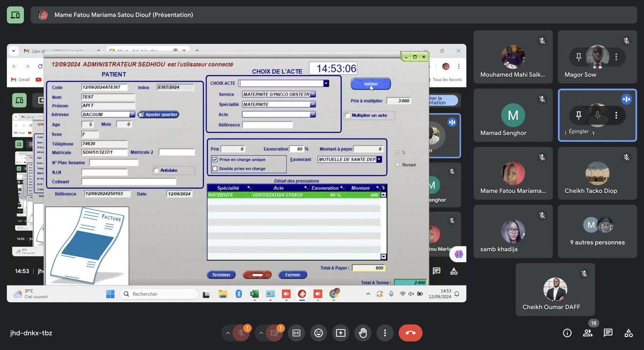This screenshot has width=644, height=350.
Task: Check Double prise en charge checkbox
Action: (x=215, y=169)
